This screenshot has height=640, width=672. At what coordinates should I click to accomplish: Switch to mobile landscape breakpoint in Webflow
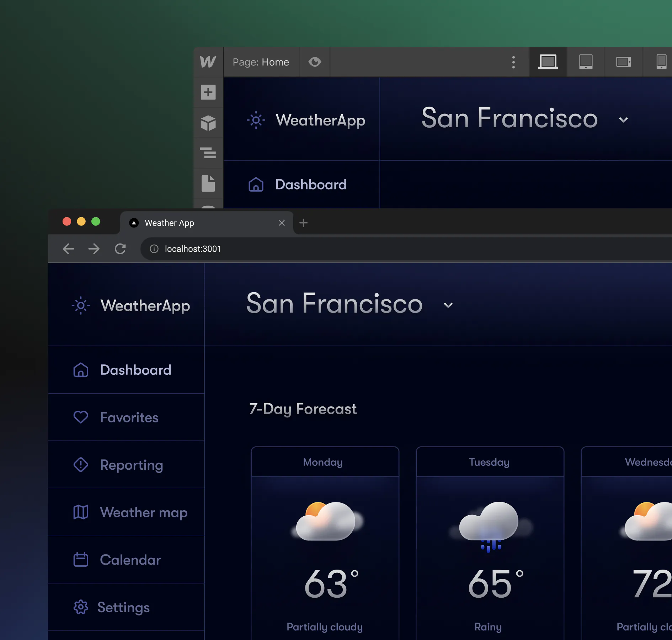point(624,62)
